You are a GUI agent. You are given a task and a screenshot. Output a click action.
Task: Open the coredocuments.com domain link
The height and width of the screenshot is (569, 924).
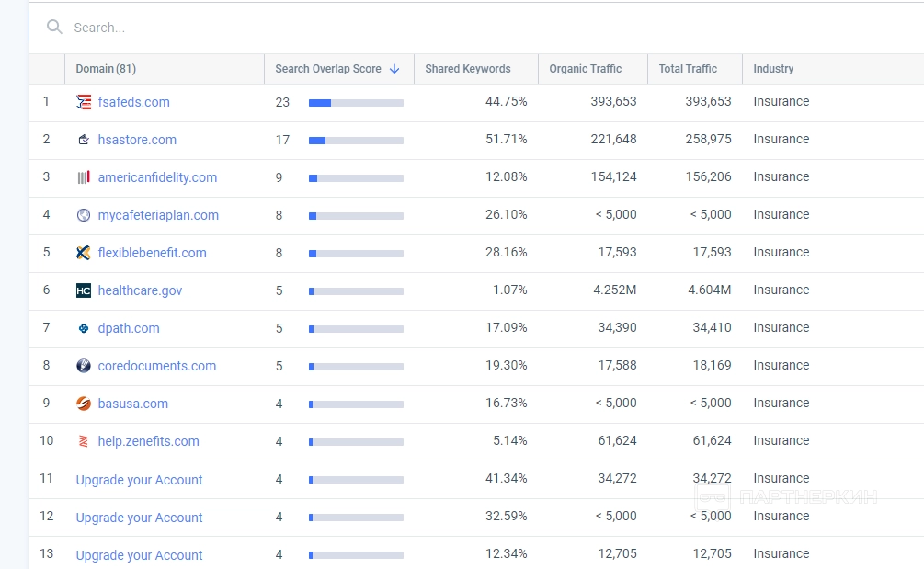coord(157,366)
